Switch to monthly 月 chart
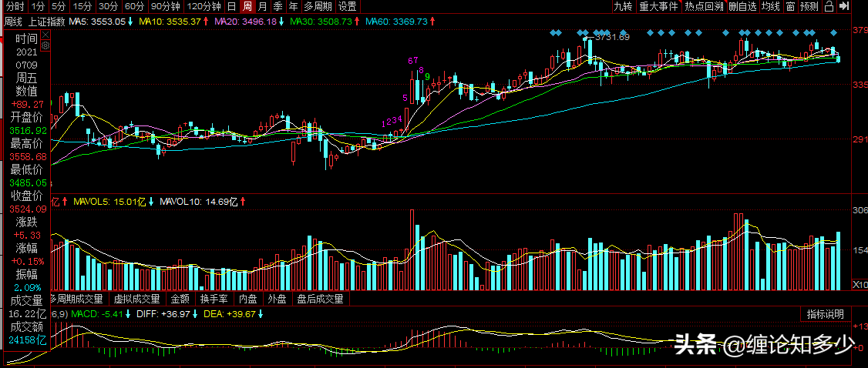Image resolution: width=868 pixels, height=368 pixels. tap(262, 7)
